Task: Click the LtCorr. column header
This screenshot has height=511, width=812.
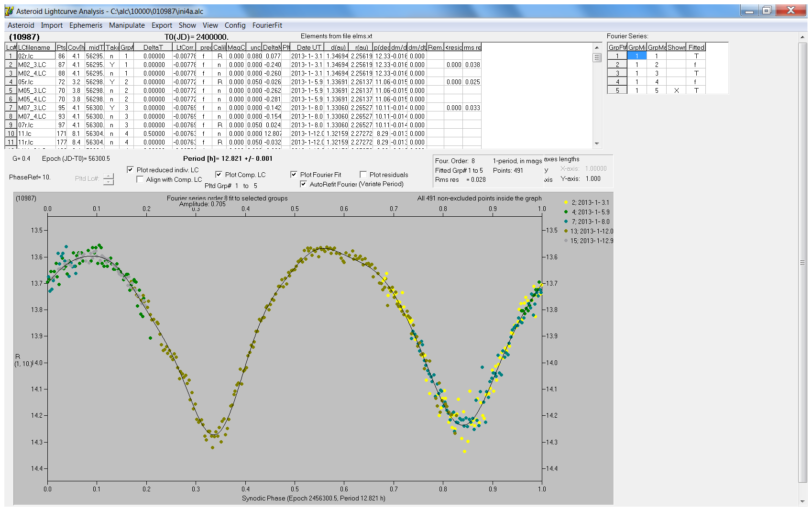Action: coord(184,47)
